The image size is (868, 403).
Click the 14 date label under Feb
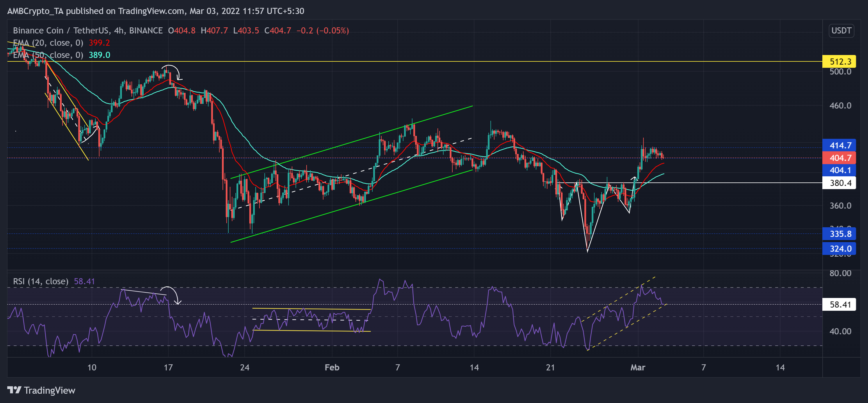coord(474,367)
